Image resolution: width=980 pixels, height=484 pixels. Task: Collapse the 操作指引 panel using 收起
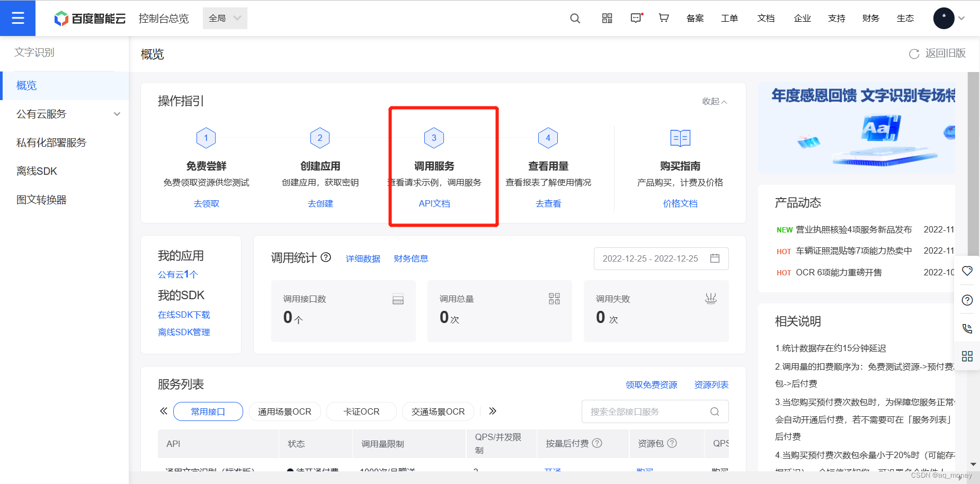click(714, 101)
